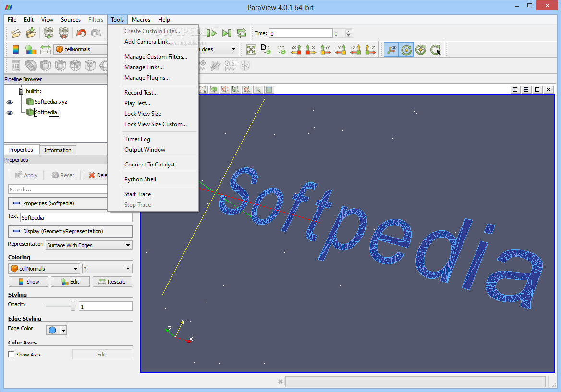Click the Last Frame playback button
Screen dimensions: 561x392
click(227, 33)
